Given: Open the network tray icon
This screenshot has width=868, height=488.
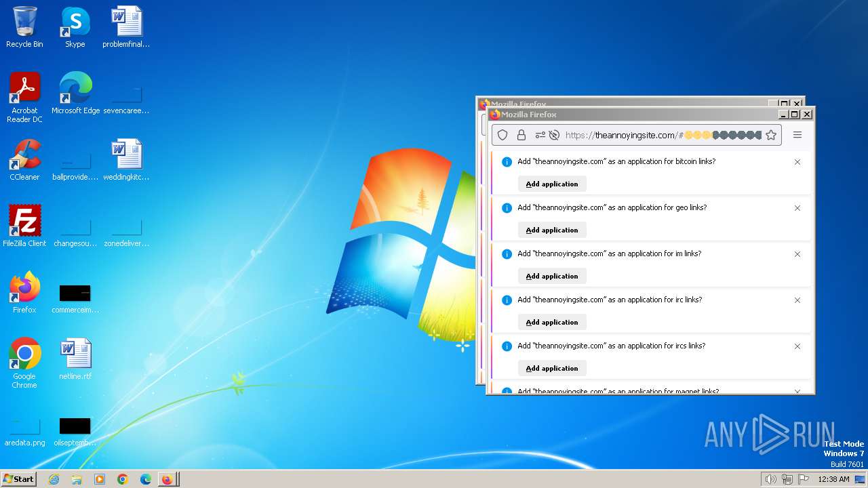Looking at the screenshot, I should coord(787,479).
